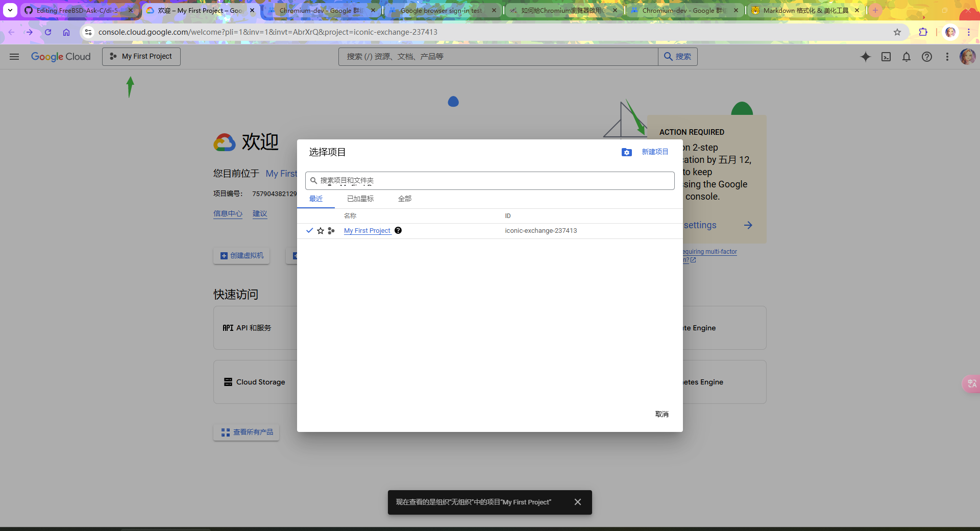
Task: Click the arrow on the ACTION REQUIRED card
Action: pyautogui.click(x=748, y=225)
